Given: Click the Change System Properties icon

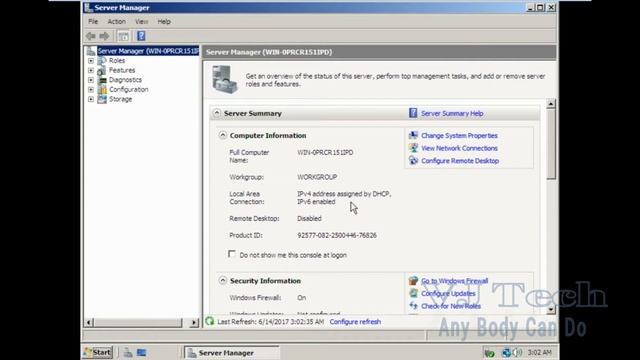Looking at the screenshot, I should [x=413, y=136].
